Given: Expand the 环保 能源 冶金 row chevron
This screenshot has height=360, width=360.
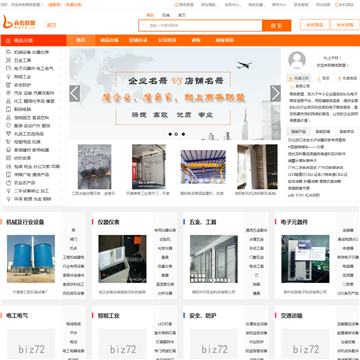Looking at the screenshot, I should (x=61, y=199).
